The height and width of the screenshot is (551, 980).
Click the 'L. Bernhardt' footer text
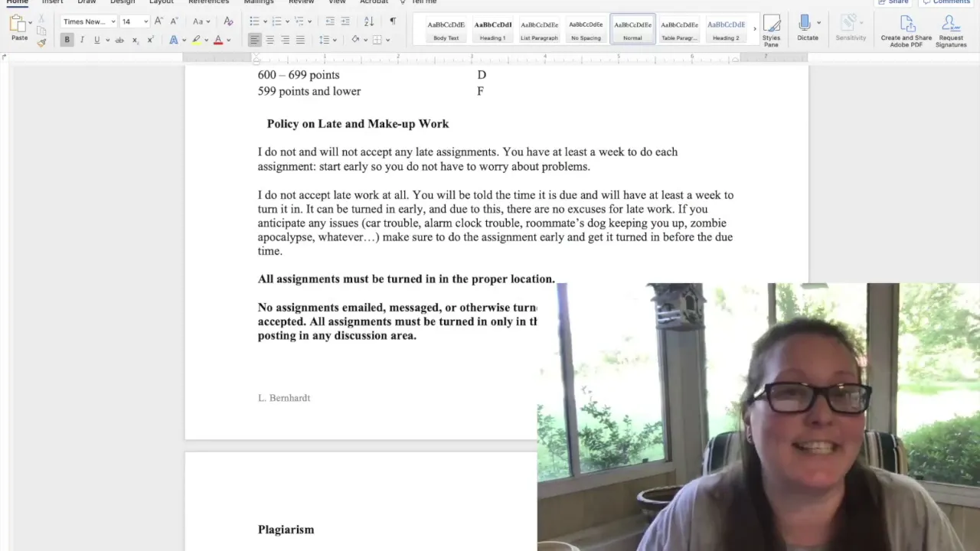[x=284, y=398]
